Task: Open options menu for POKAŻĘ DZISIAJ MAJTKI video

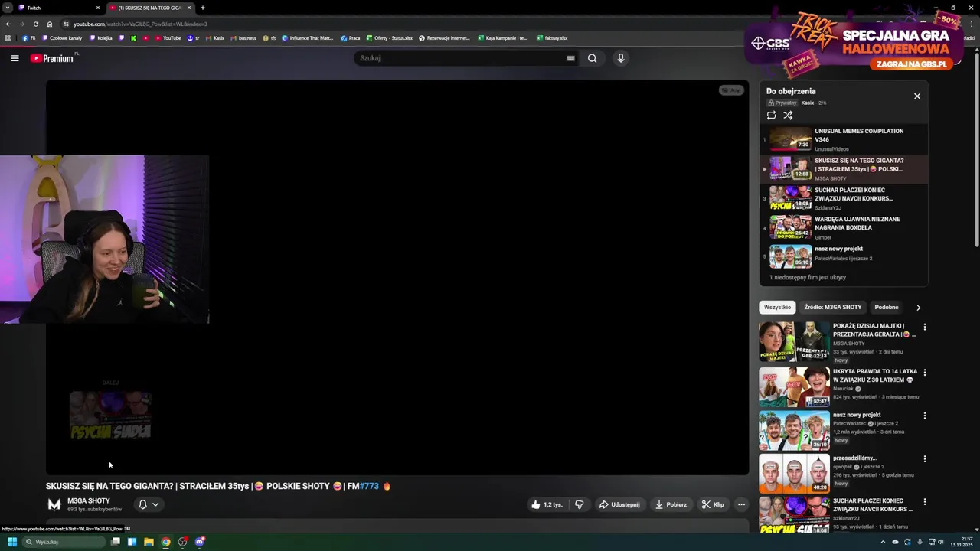Action: (924, 327)
